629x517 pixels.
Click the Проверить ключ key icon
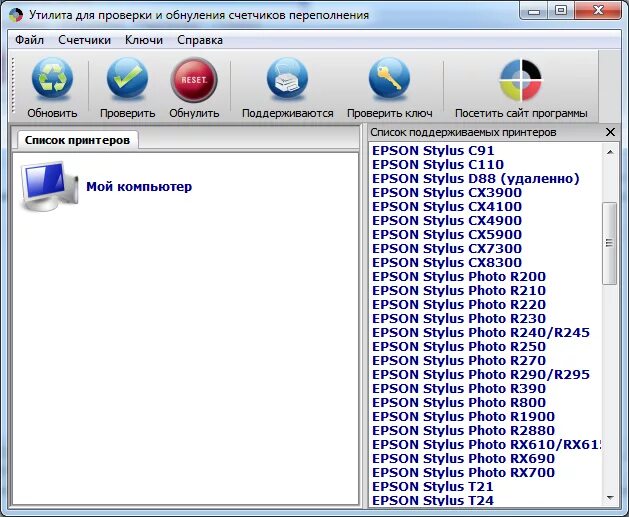pos(389,78)
